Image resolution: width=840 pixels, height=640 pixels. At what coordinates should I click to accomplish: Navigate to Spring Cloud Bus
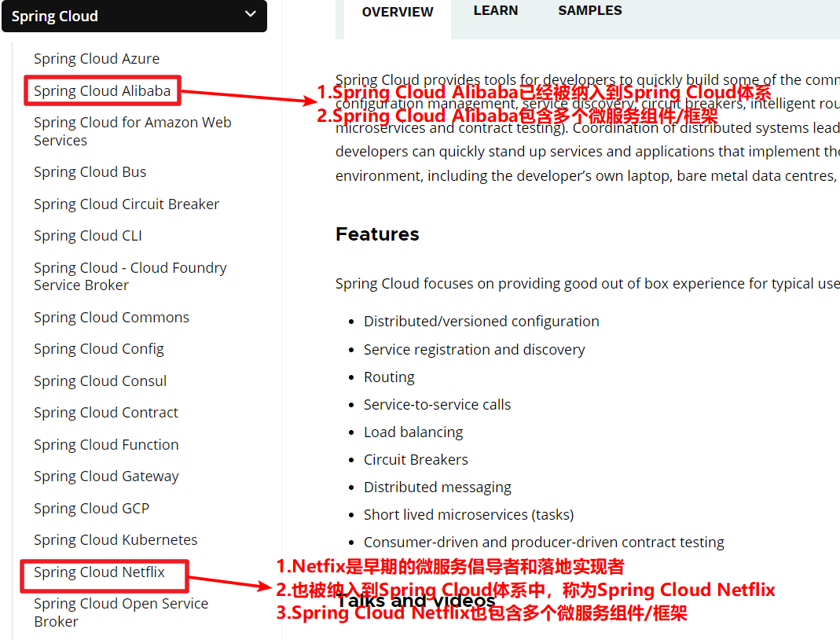pos(90,172)
